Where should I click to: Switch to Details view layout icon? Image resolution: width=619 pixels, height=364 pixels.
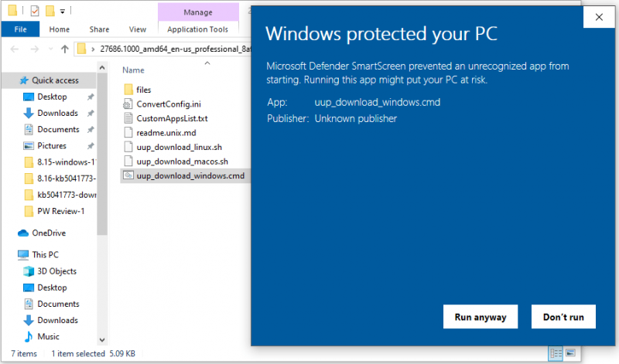point(556,353)
